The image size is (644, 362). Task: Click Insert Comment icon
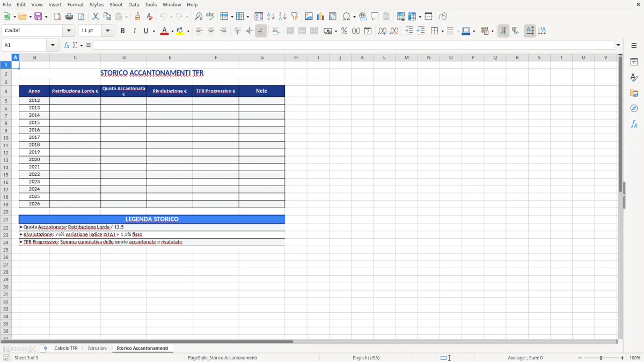375,17
